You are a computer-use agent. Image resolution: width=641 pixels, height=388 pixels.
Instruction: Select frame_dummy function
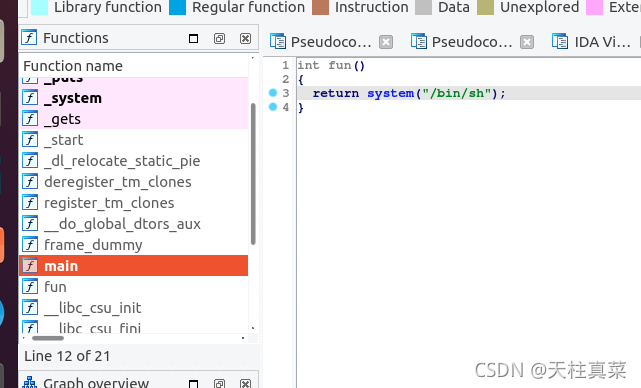[134, 245]
